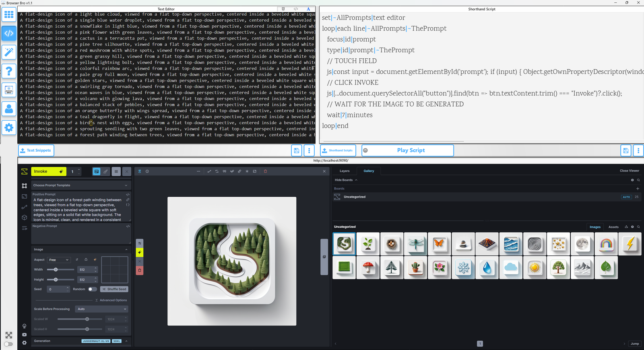Click the plus icon to add board
Screen dimensions: 644x350
click(638, 189)
